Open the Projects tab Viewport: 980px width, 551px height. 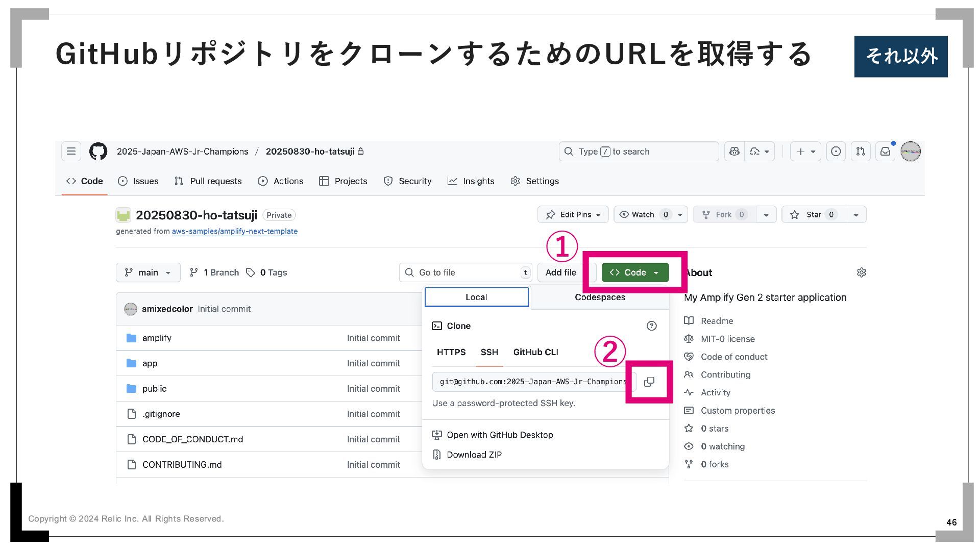click(x=343, y=181)
